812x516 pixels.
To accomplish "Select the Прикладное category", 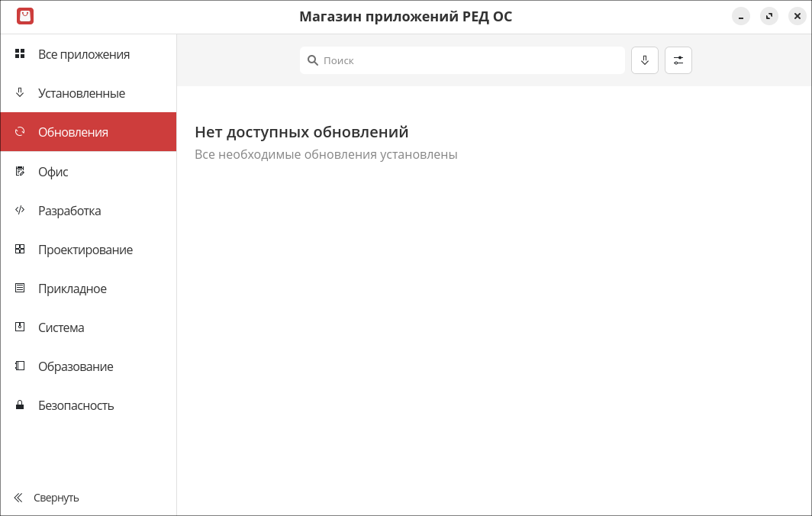I will [x=72, y=289].
